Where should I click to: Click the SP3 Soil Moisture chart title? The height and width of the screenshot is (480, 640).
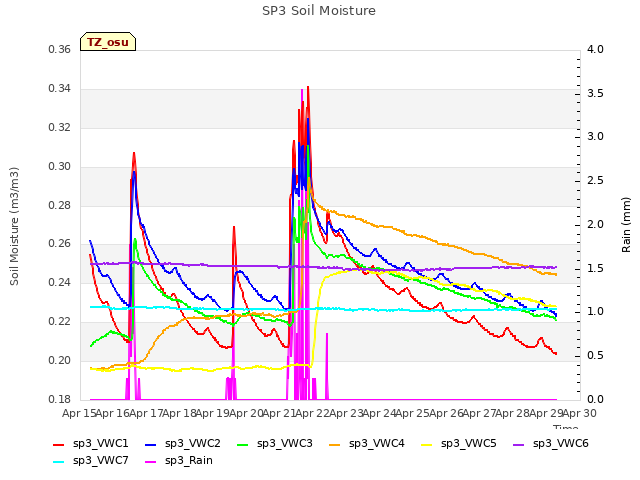(x=319, y=11)
